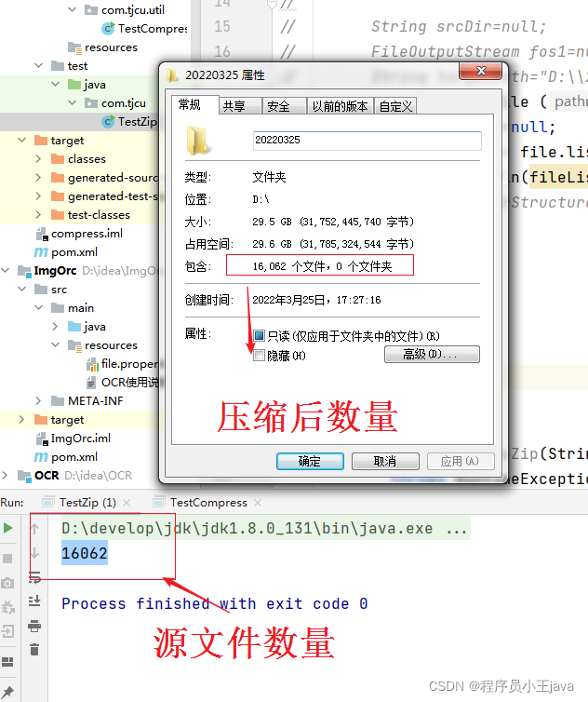Screen dimensions: 588x702
Task: Collapse com.tjcu.util package
Action: click(x=72, y=9)
